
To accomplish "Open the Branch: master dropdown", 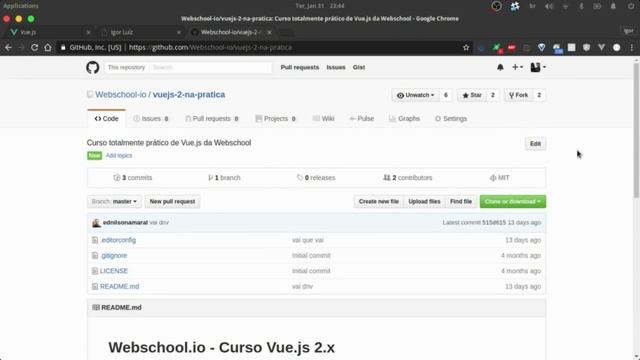I will (x=114, y=202).
